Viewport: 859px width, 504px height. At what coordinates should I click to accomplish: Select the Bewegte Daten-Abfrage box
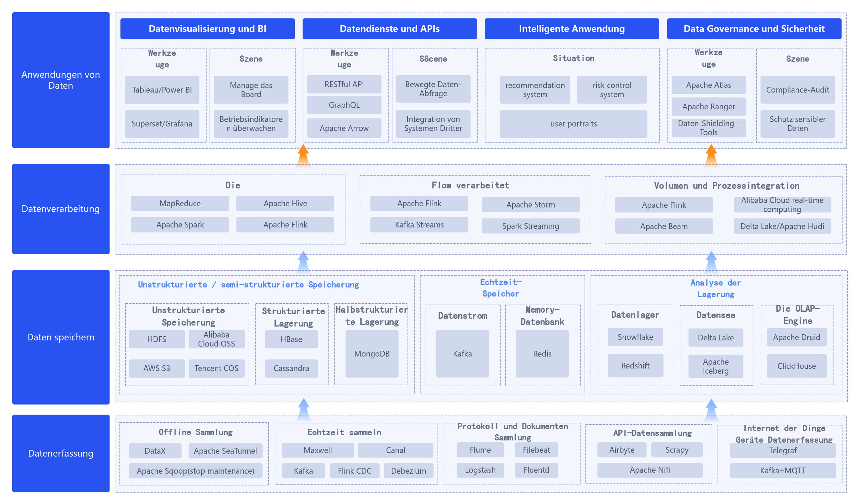(433, 89)
